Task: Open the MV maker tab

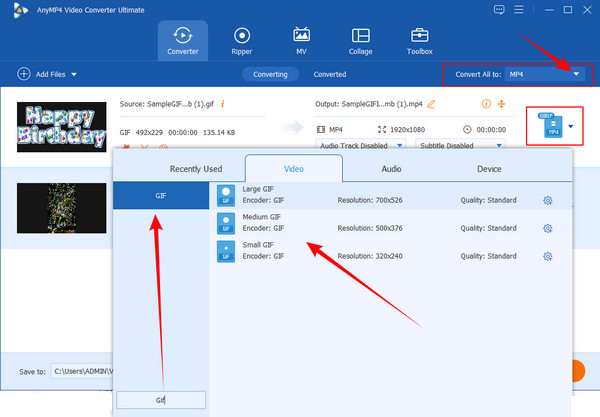Action: click(301, 41)
